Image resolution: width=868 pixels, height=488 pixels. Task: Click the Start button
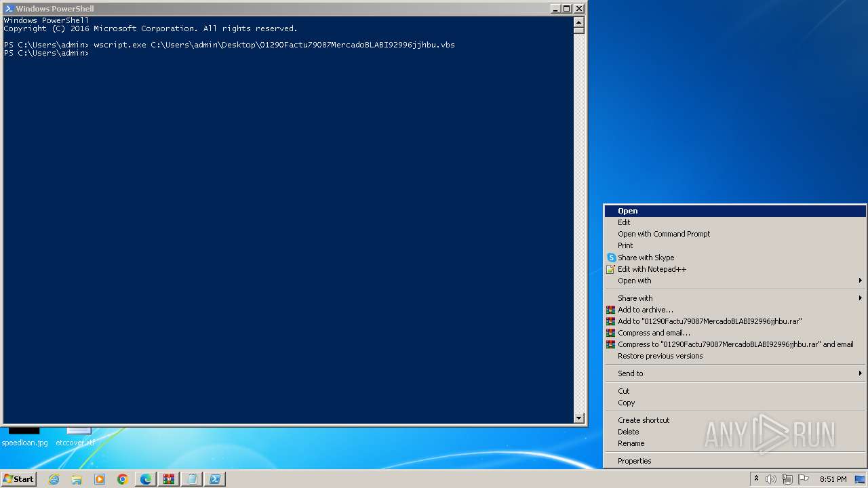point(18,479)
